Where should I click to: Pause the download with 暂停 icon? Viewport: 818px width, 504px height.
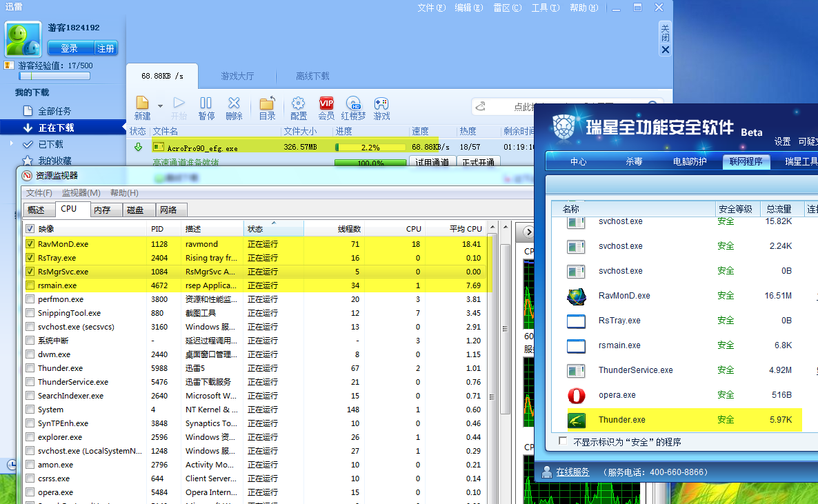(x=206, y=104)
